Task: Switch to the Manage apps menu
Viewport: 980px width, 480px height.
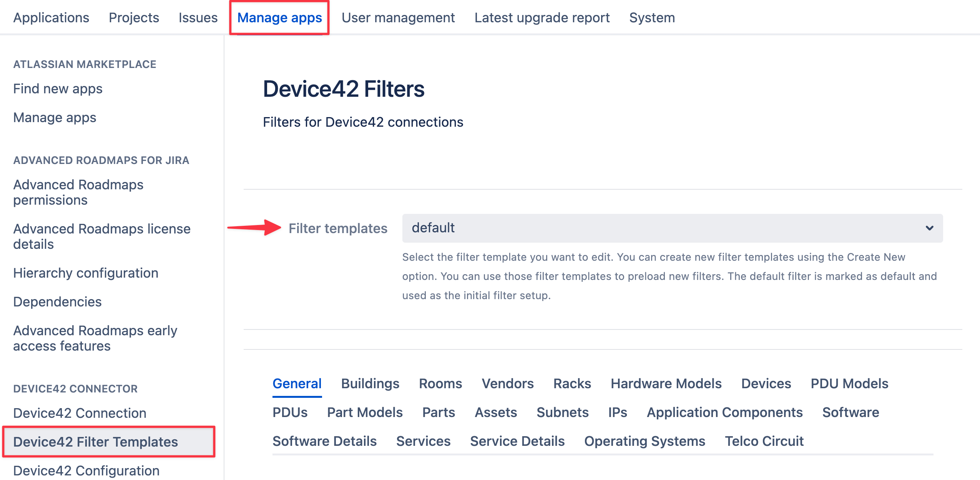Action: click(x=280, y=18)
